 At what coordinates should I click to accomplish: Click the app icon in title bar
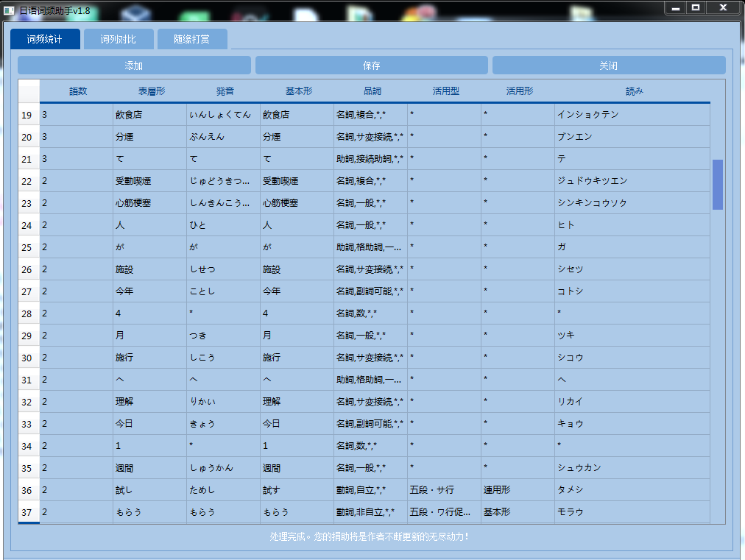pyautogui.click(x=9, y=10)
